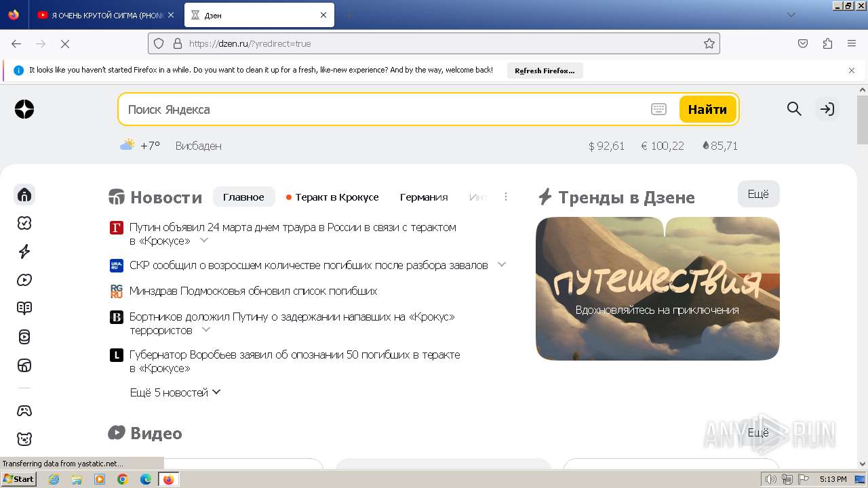This screenshot has width=868, height=488.
Task: Open the cube-shaped sidebar icon
Action: (24, 365)
